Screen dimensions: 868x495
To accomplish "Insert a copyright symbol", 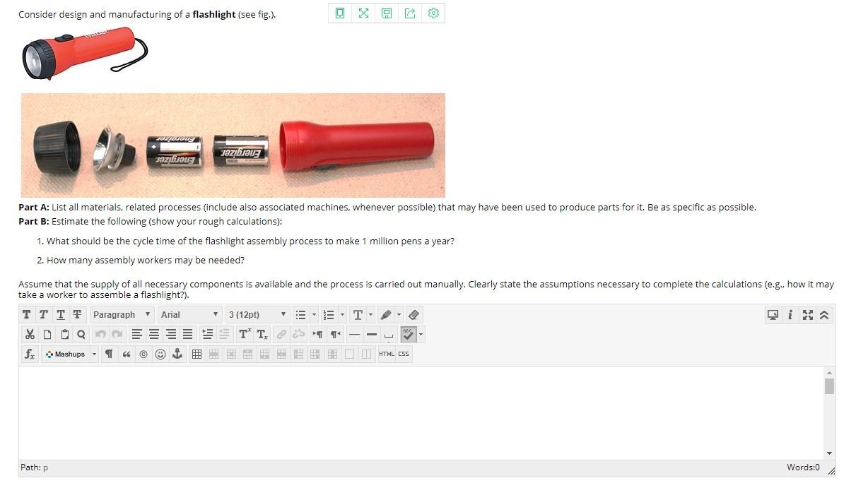I will click(x=143, y=354).
